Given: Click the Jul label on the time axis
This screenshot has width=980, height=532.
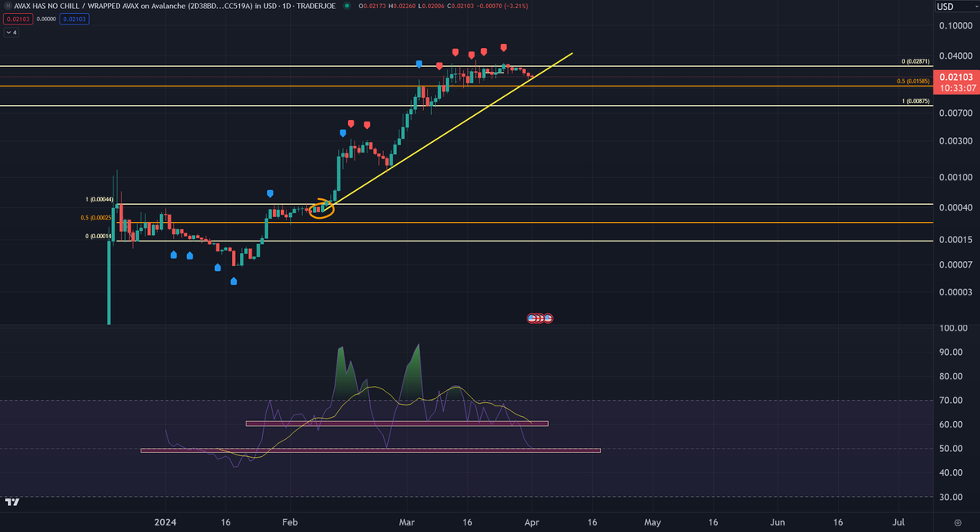Looking at the screenshot, I should [x=898, y=521].
